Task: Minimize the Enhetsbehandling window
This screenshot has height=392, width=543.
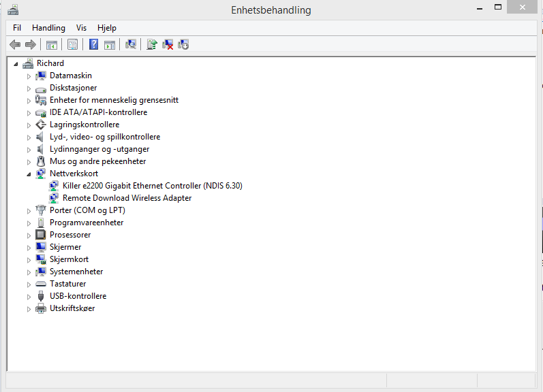Action: [480, 7]
